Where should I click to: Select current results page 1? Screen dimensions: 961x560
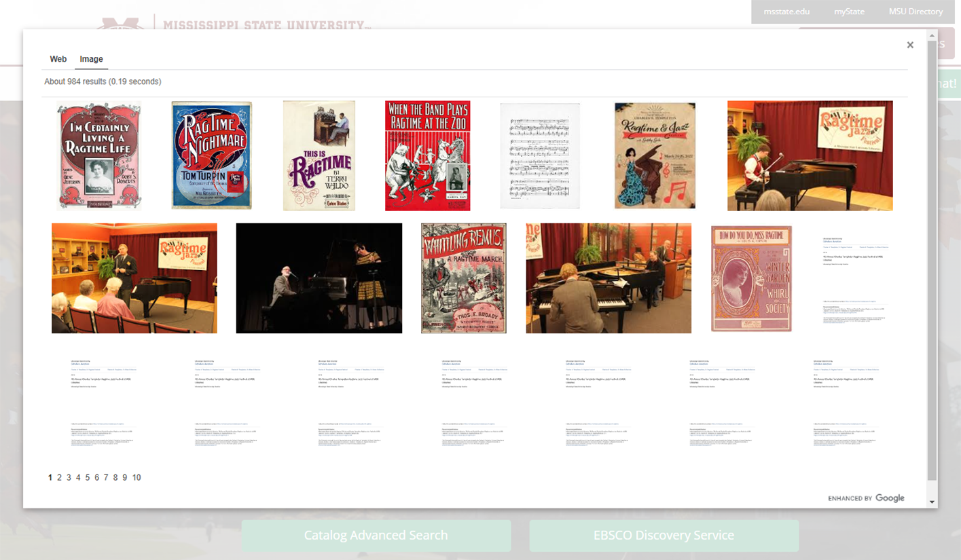(x=50, y=478)
